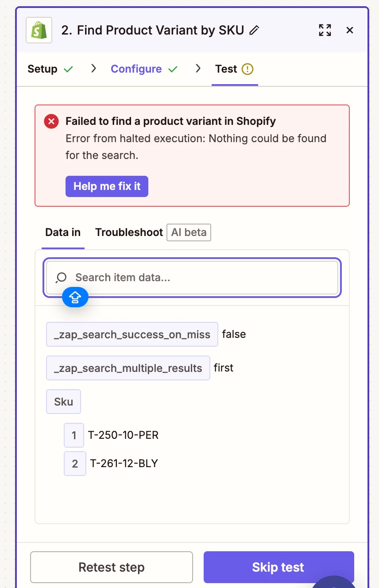Click the Skip test button
The image size is (379, 588).
point(278,567)
